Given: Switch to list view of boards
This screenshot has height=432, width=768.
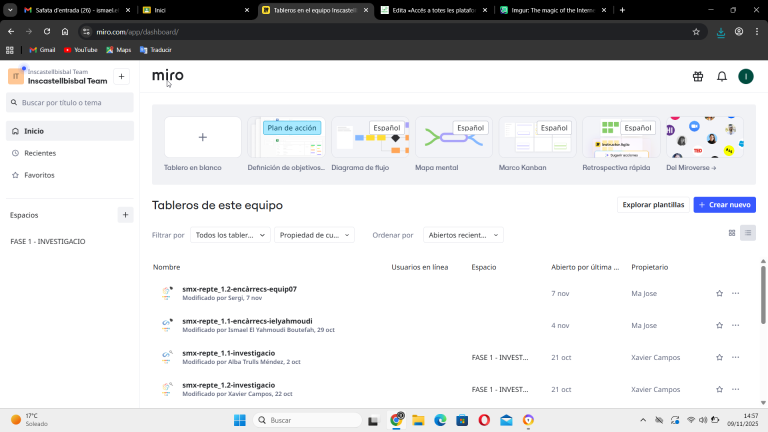Looking at the screenshot, I should tap(748, 233).
